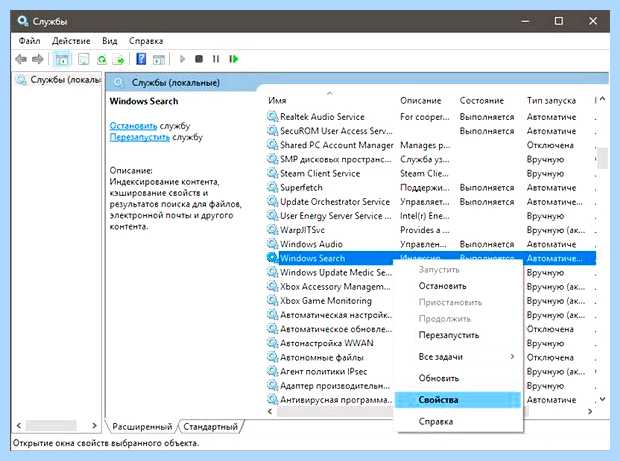Click the services list horizontal scroll right arrow
620x461 pixels.
[590, 412]
